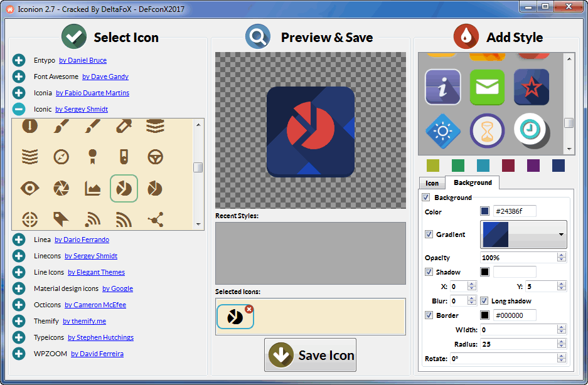This screenshot has width=588, height=385.
Task: Switch to the Background tab
Action: 473,182
